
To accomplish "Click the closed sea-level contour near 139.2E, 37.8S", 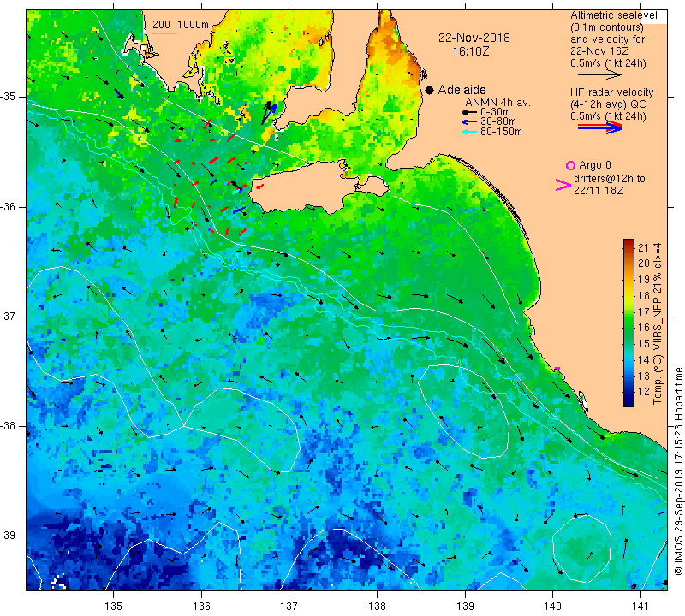I will pos(463,412).
